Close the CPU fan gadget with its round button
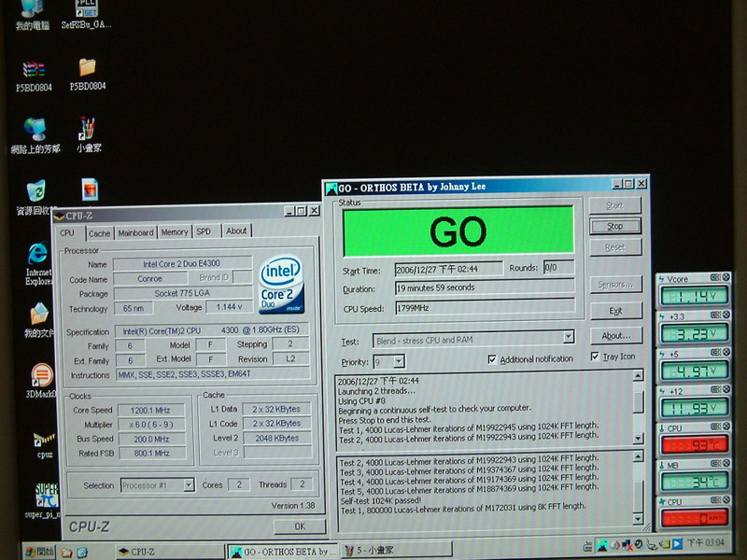Image resolution: width=747 pixels, height=560 pixels. click(x=726, y=499)
